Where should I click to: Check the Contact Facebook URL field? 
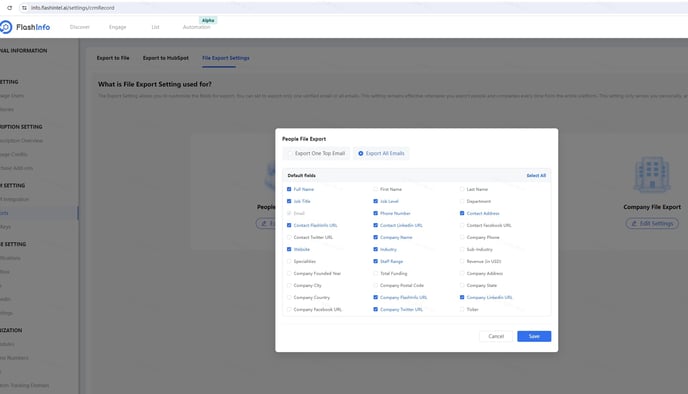click(462, 225)
